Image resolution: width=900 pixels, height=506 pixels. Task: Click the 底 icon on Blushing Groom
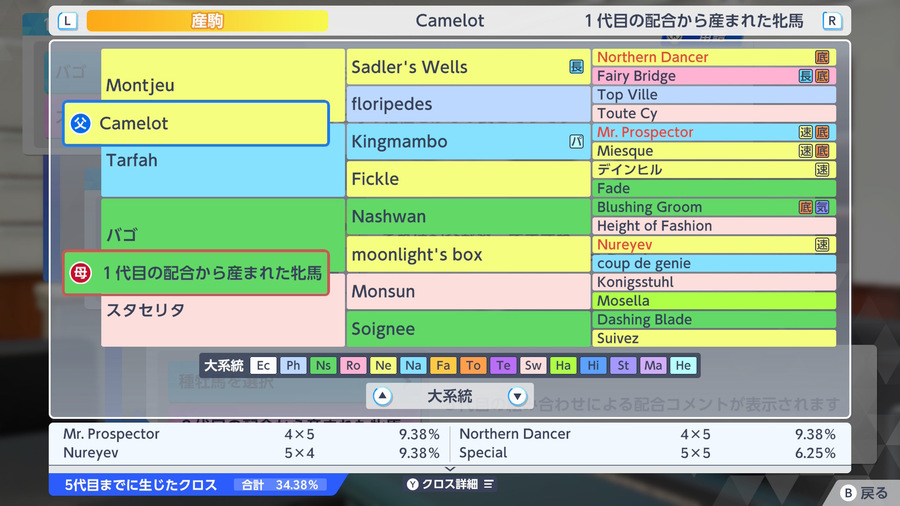[x=806, y=207]
